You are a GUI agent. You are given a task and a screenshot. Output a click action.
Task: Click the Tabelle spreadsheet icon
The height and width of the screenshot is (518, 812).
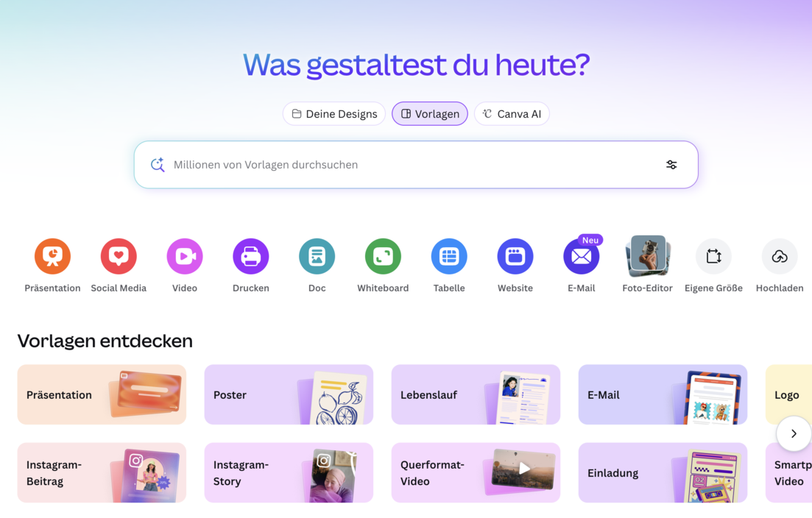[x=449, y=256]
